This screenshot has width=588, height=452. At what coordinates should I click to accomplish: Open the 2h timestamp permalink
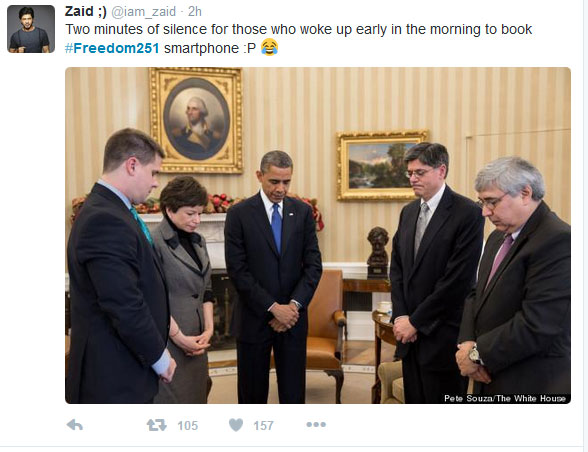pyautogui.click(x=195, y=12)
